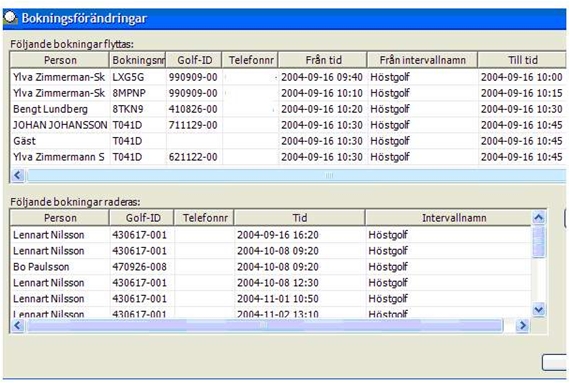The image size is (570, 383).
Task: Select the JOHAN JOHANSSON row
Action: (x=288, y=125)
